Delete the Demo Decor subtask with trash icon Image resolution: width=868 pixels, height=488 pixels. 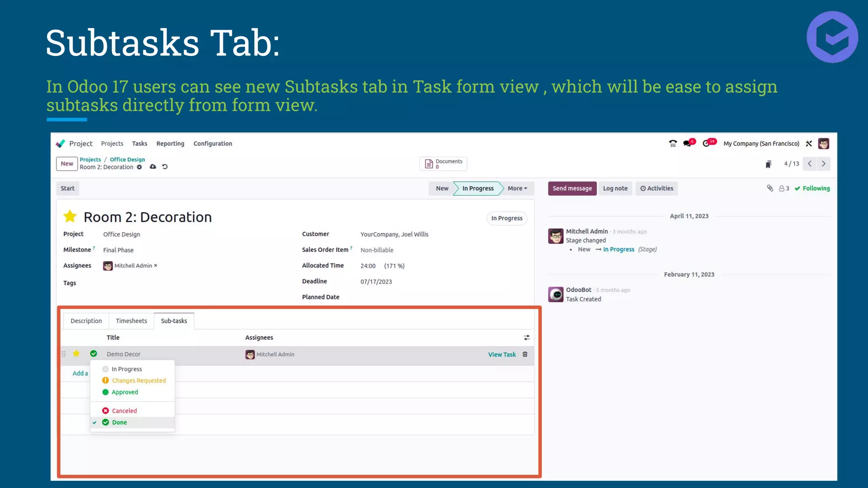(x=525, y=354)
